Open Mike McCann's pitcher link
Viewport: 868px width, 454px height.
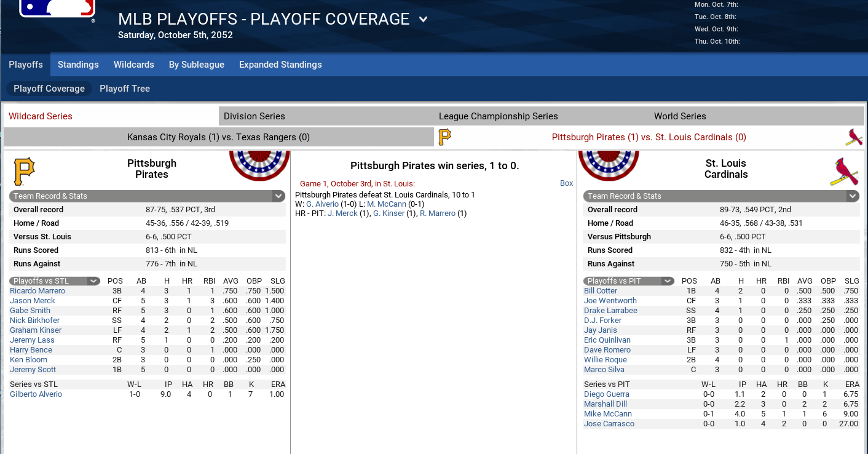click(608, 414)
